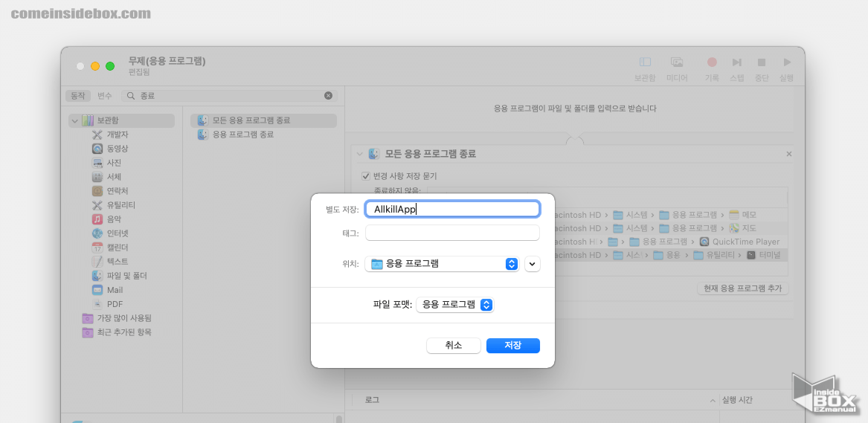Collapse the 모든 응용 프로그램 종료 action panel
The image size is (868, 423).
[360, 155]
